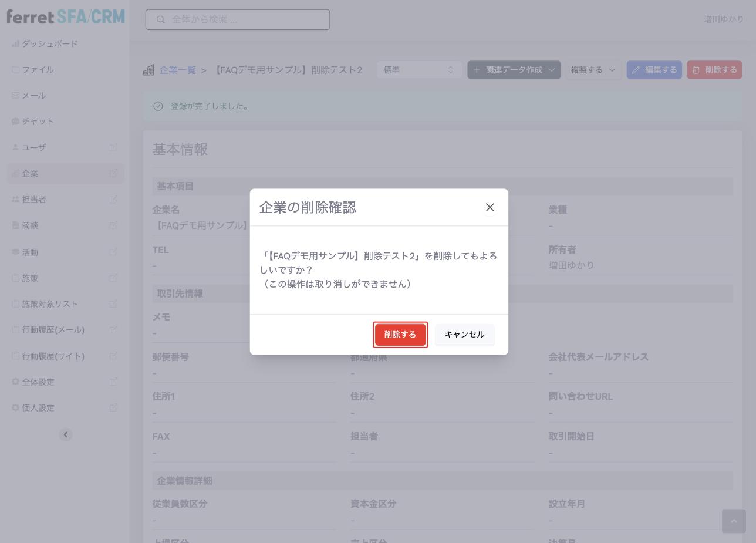Screen dimensions: 756x543
Task: Select 担当者 in the sidebar
Action: point(34,199)
